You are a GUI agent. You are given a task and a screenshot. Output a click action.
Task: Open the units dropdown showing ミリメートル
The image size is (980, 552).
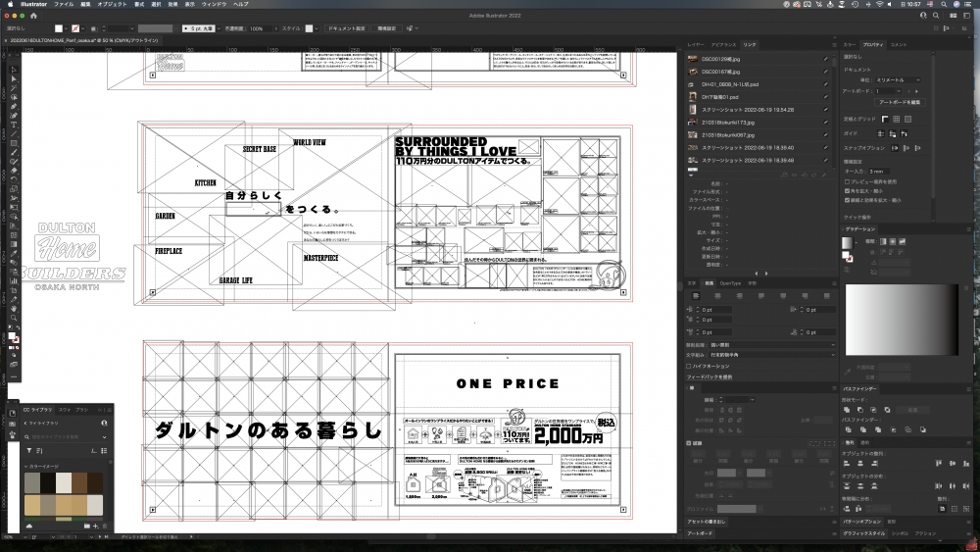(x=897, y=79)
